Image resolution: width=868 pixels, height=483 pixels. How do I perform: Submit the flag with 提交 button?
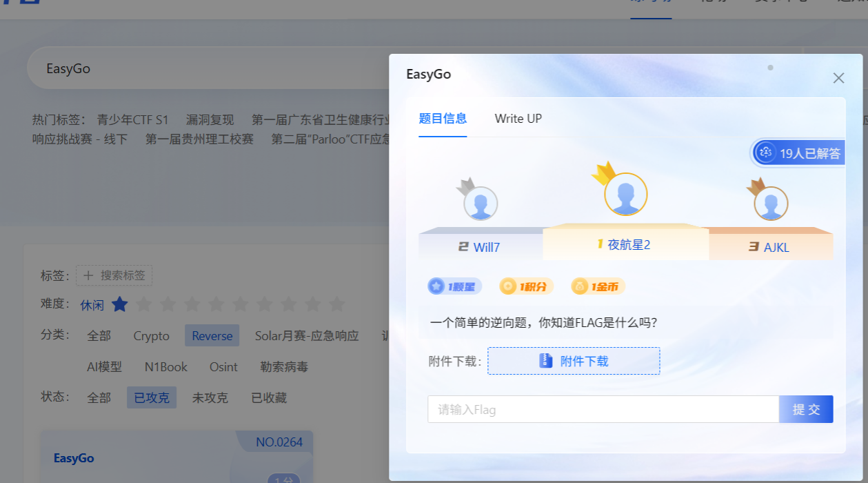[x=806, y=409]
